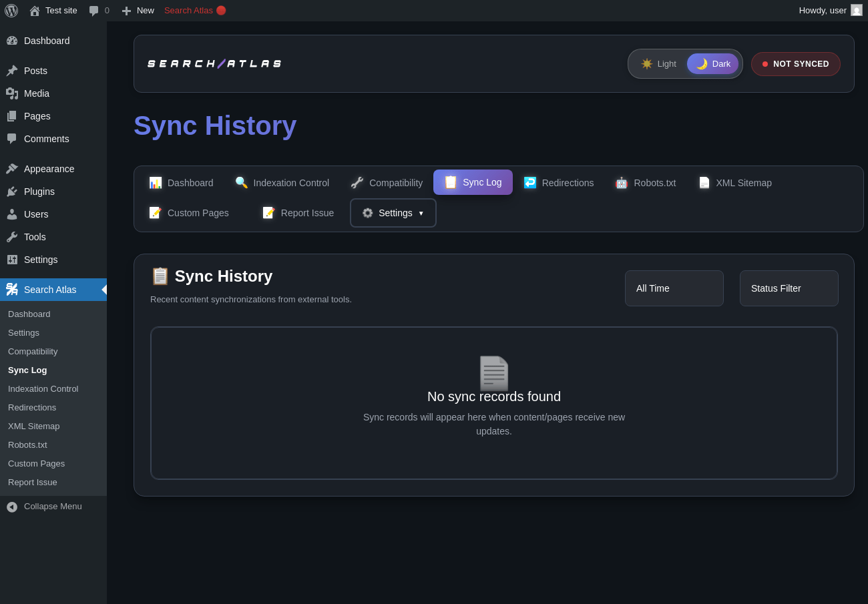868x604 pixels.
Task: Click the Robots.txt robot icon
Action: click(622, 182)
